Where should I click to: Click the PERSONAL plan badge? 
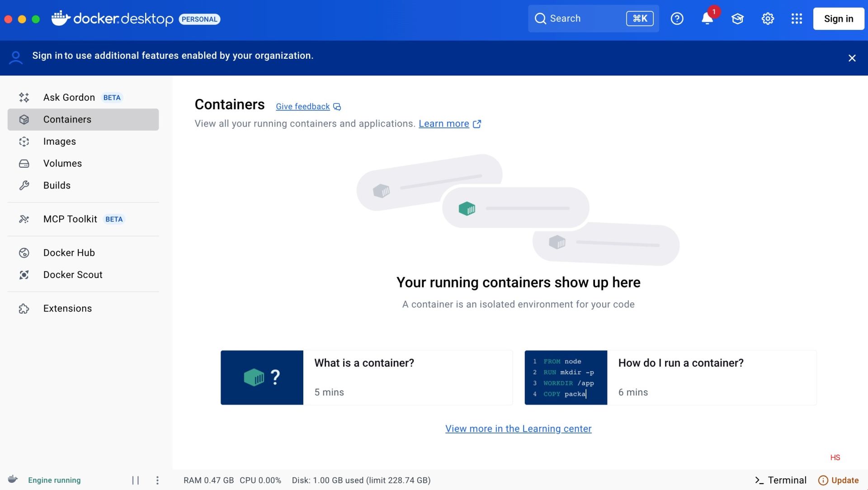click(199, 19)
